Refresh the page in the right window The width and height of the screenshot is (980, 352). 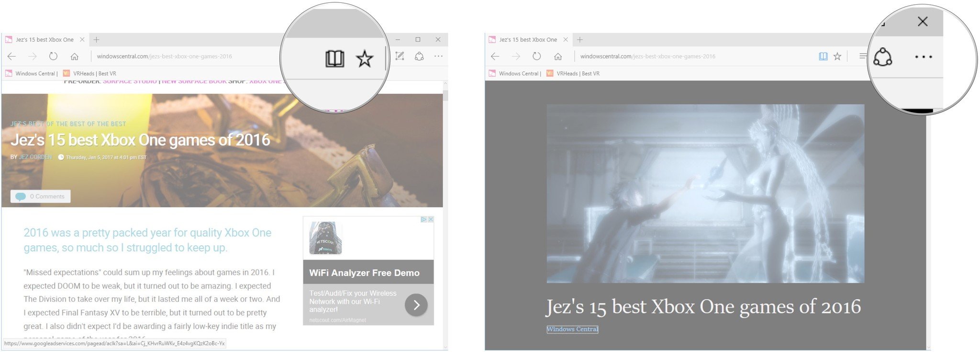pos(536,57)
